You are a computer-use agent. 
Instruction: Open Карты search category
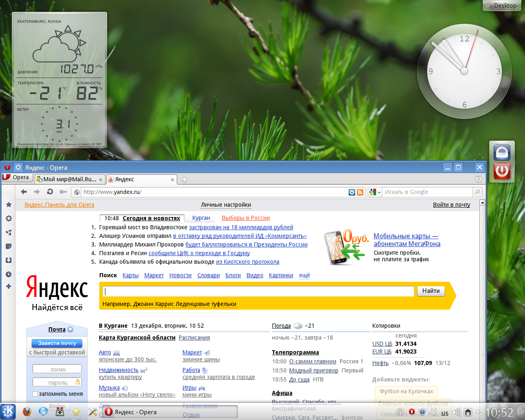tap(130, 275)
